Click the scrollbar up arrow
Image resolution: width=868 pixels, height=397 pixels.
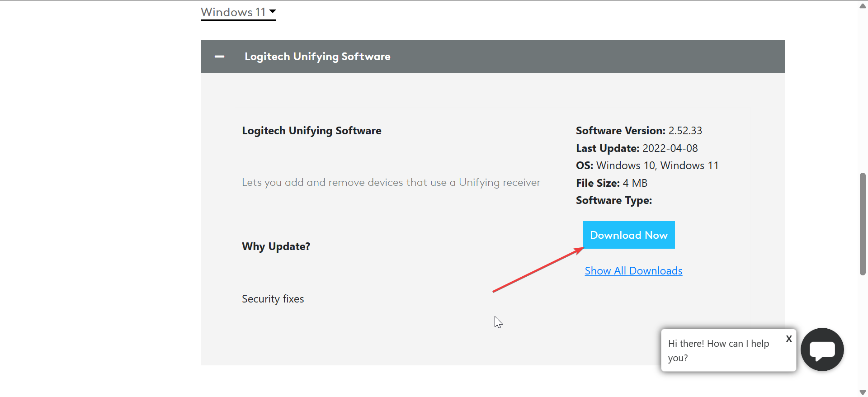coord(863,6)
